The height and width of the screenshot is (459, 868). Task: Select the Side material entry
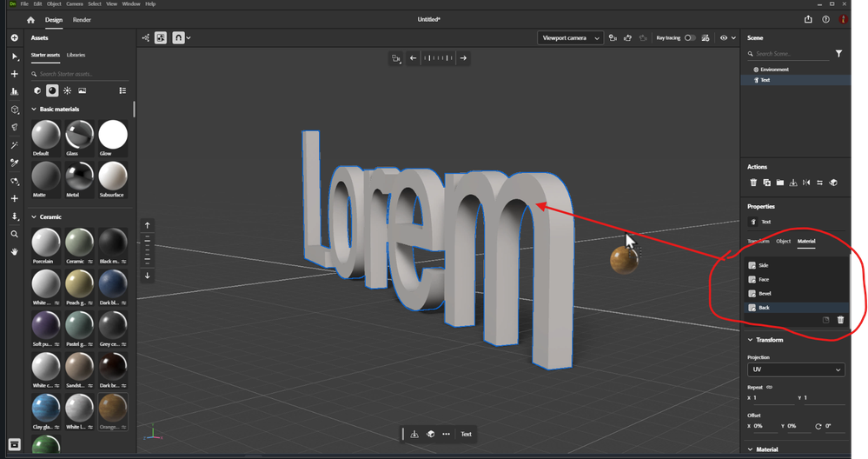pyautogui.click(x=796, y=266)
